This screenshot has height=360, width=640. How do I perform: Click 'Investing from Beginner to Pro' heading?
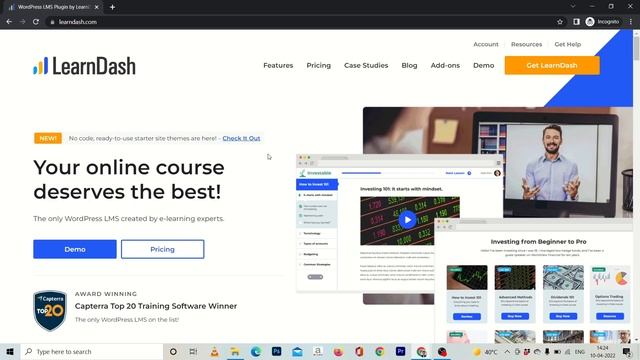pos(538,242)
